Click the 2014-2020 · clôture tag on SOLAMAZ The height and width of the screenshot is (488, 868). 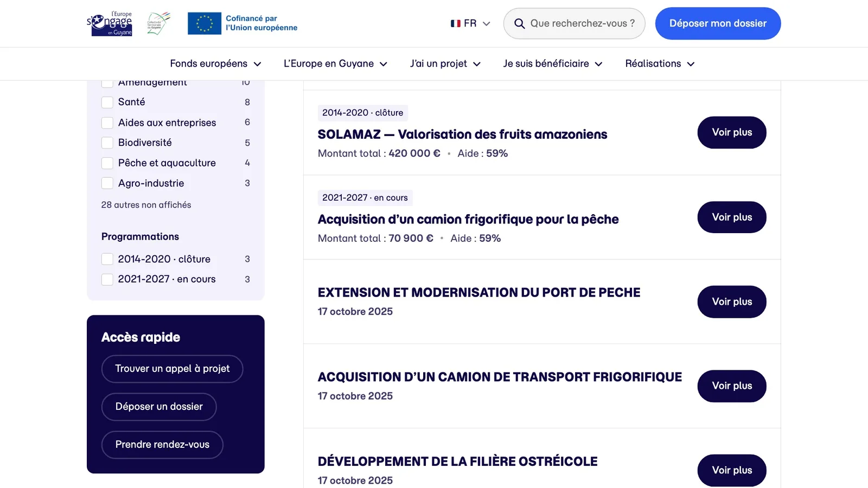coord(363,113)
